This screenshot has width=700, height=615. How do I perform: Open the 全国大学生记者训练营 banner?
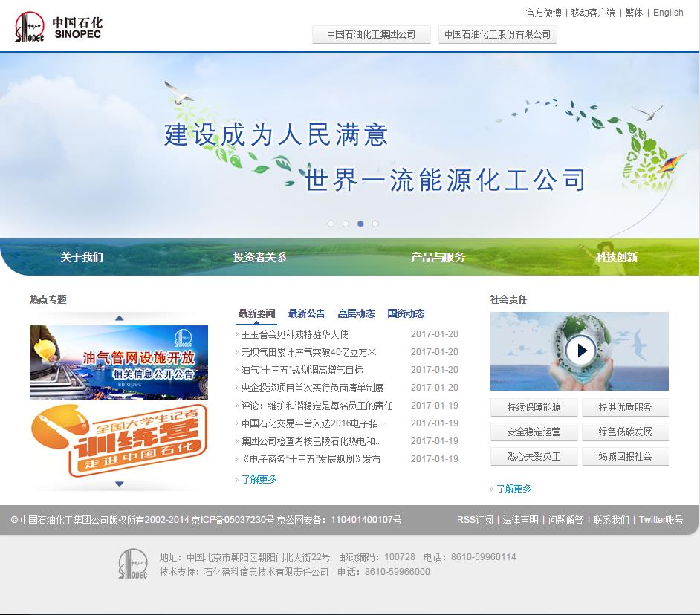pos(119,440)
